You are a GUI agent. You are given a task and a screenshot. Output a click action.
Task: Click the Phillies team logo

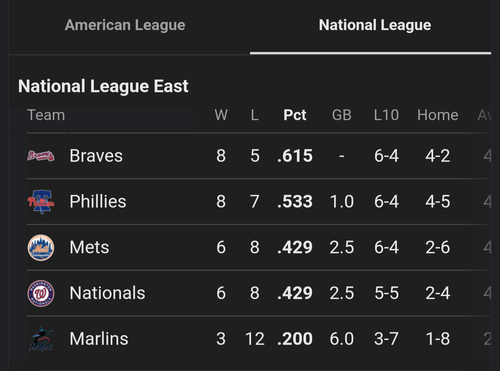point(41,202)
